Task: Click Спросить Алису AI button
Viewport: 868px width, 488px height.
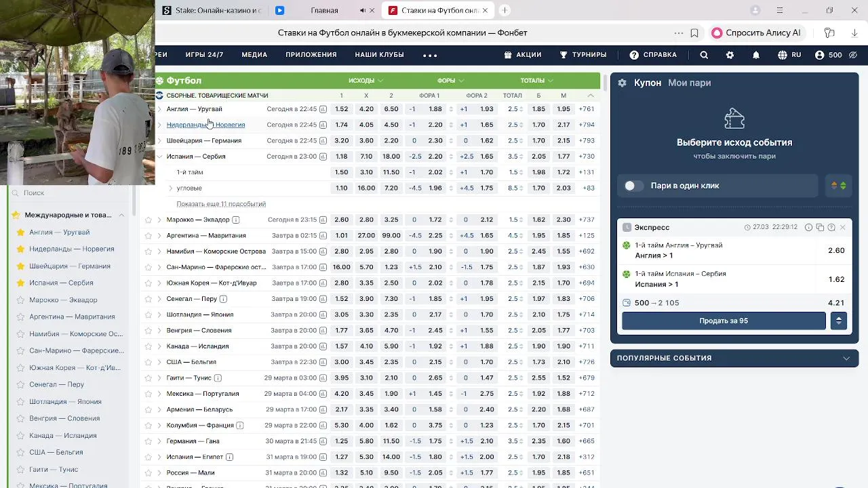Action: coord(756,33)
